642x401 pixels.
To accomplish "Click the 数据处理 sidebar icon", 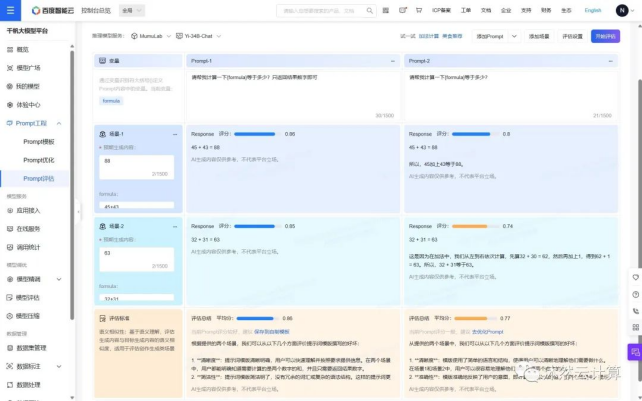I will (10, 385).
